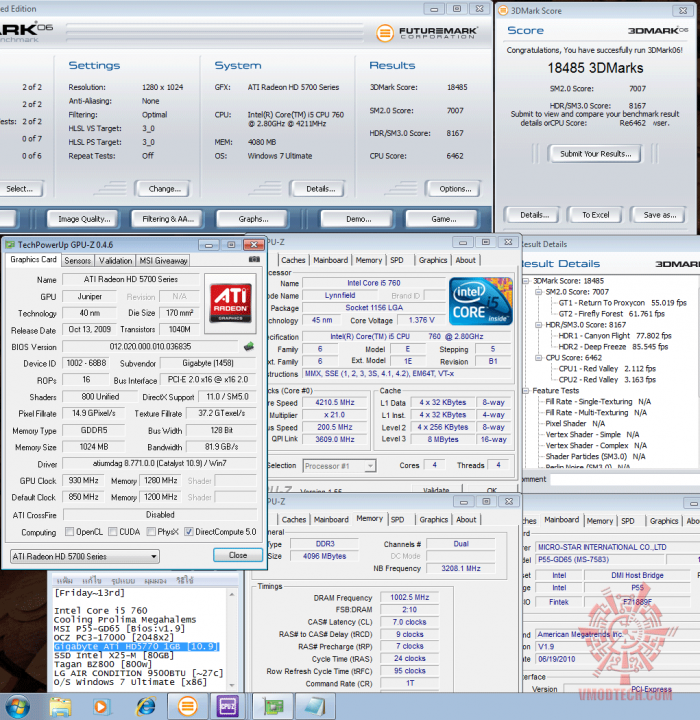Image resolution: width=700 pixels, height=720 pixels.
Task: Toggle the OpenCL checkbox in GPU-Z
Action: 69,531
